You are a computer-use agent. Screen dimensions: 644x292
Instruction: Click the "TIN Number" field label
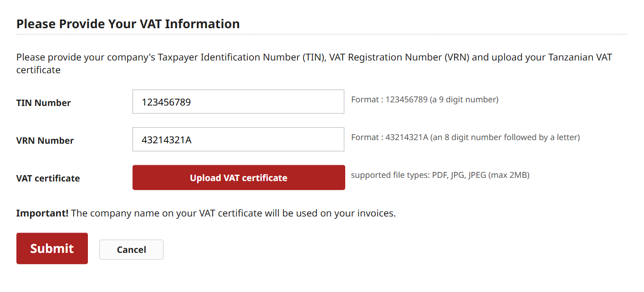43,103
